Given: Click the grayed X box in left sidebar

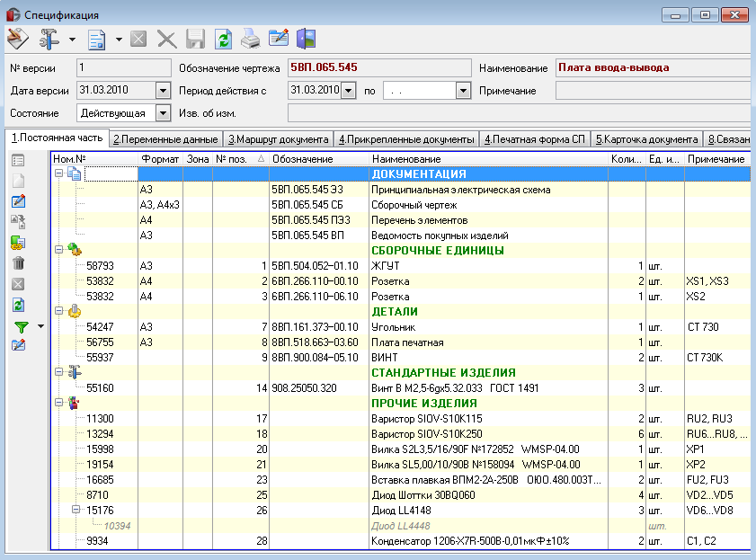Looking at the screenshot, I should [18, 284].
